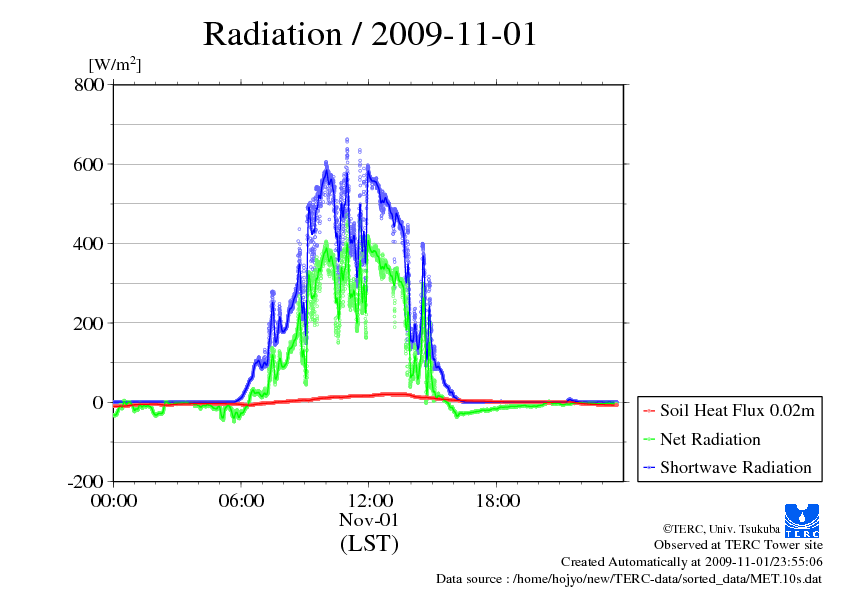Click the chart title 'Radiation / 2009-11-01'
Screen dimensions: 842x595
click(370, 34)
